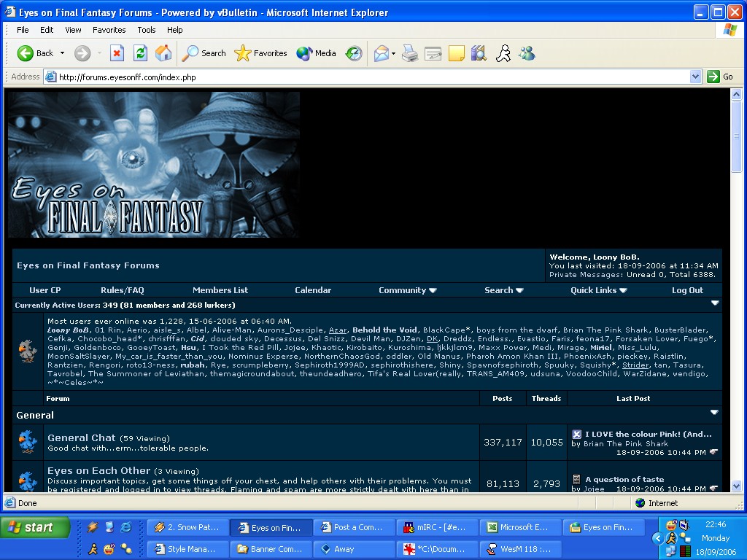Expand the Community dropdown menu
This screenshot has height=560, width=747.
point(407,290)
